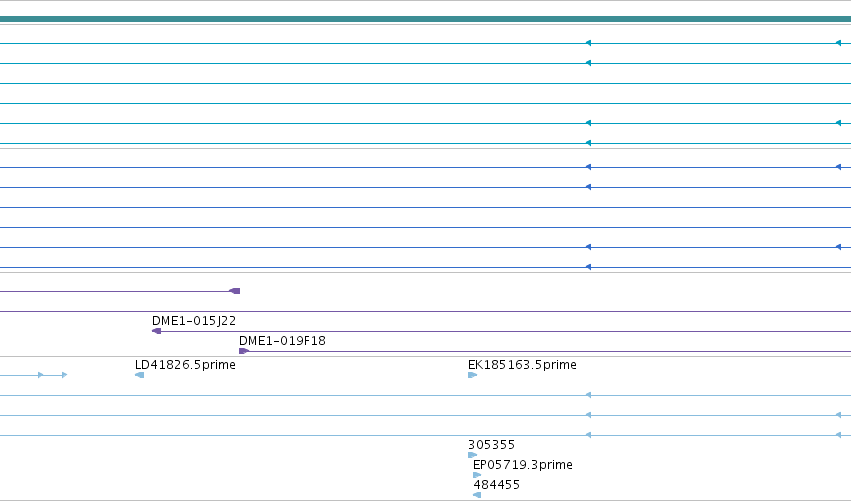Click the arrow glyph beneath EP05719.3prime
Screen dimensions: 851x501
point(477,475)
